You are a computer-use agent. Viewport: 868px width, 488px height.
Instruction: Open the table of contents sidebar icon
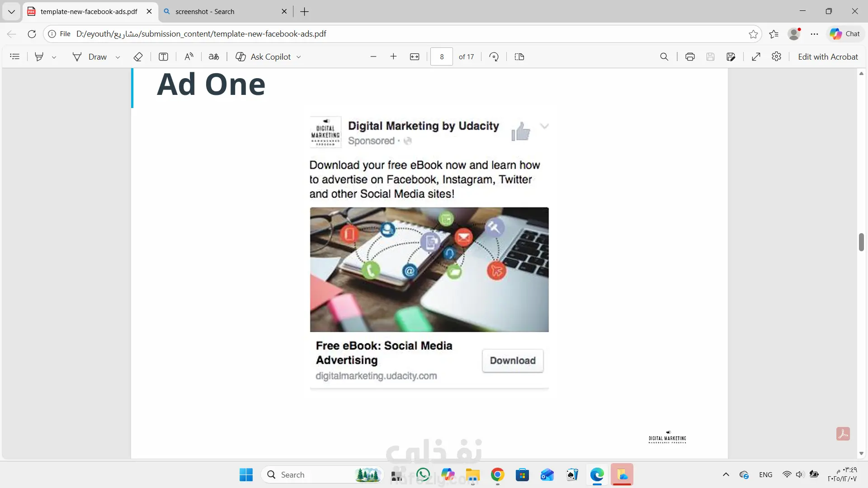(15, 56)
